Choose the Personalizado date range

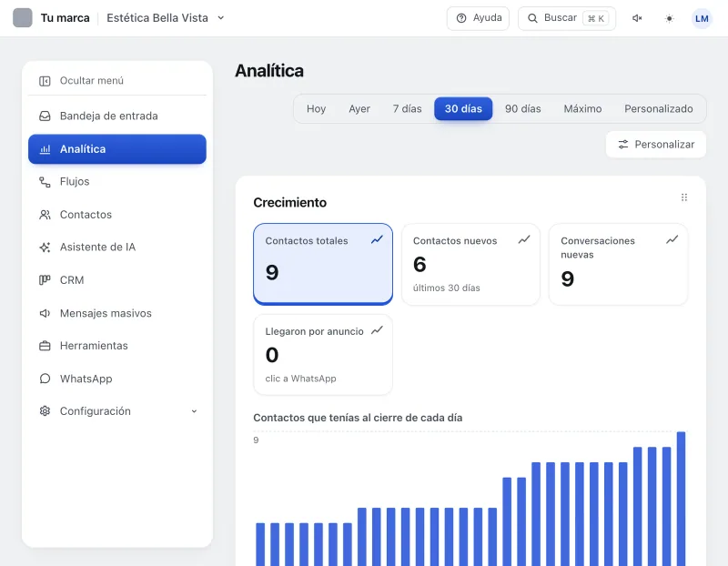pos(658,108)
